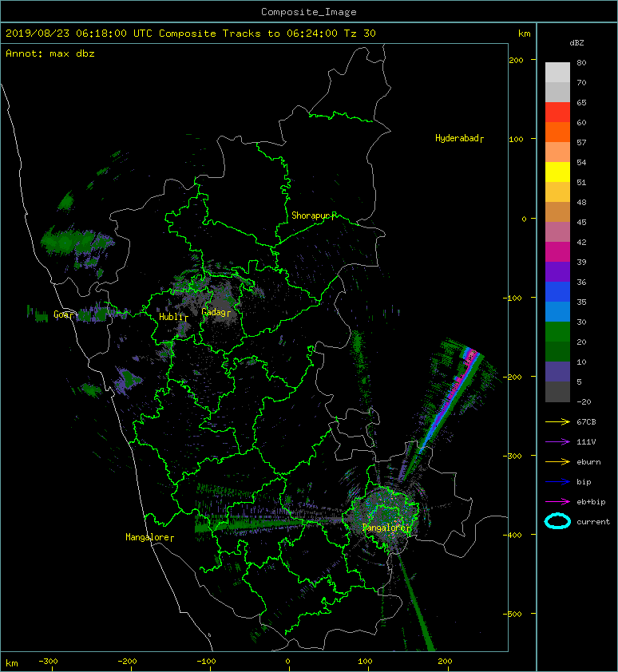
Task: Choose the slate violet swatch below 10
Action: (x=557, y=372)
